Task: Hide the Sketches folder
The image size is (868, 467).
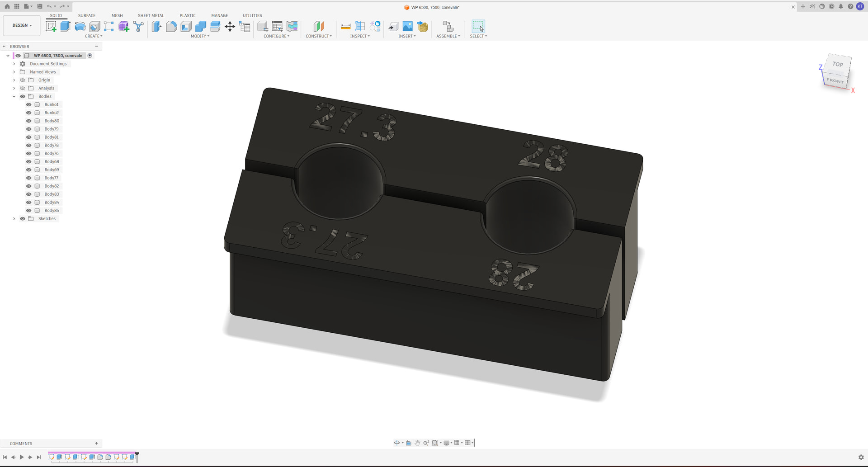Action: click(23, 218)
